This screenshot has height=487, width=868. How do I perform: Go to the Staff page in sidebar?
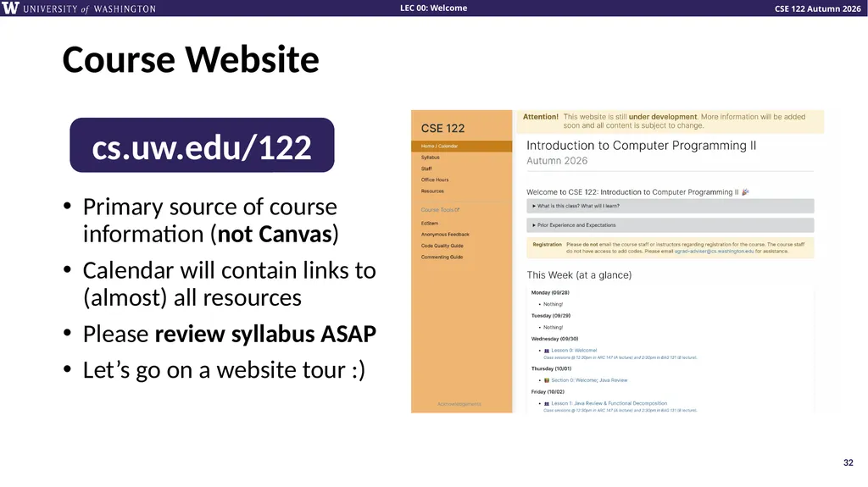click(426, 169)
